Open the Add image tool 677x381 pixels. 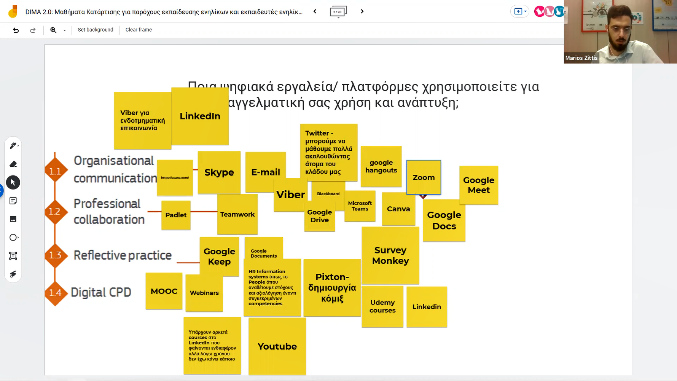(13, 219)
